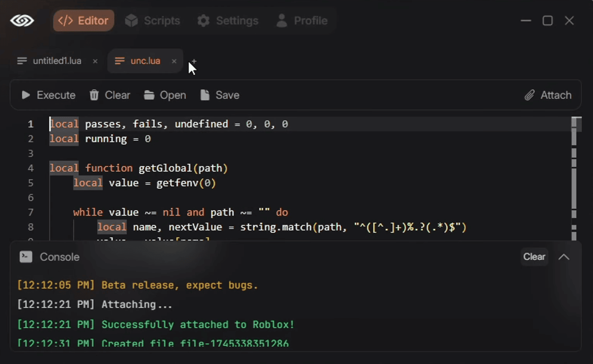Viewport: 593px width, 364px height.
Task: Clear the editor using the trash icon
Action: (94, 95)
